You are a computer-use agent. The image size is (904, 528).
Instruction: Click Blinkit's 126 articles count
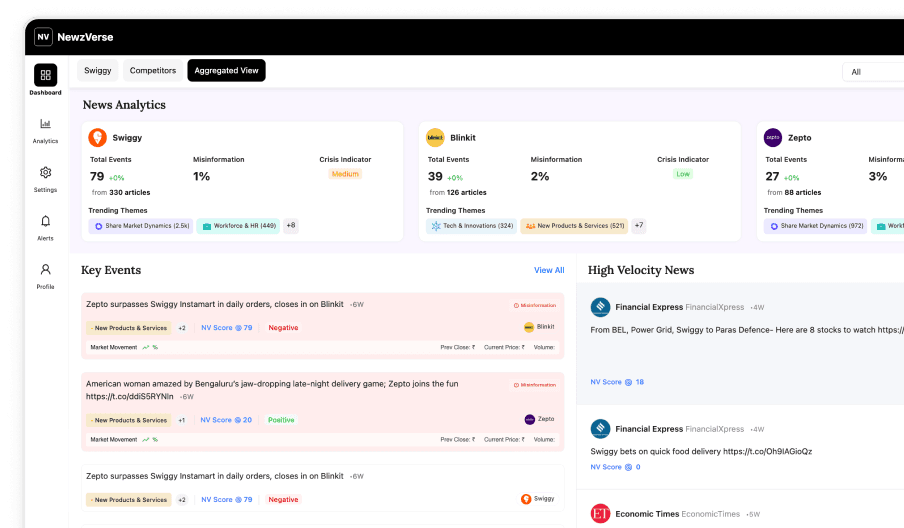point(466,193)
